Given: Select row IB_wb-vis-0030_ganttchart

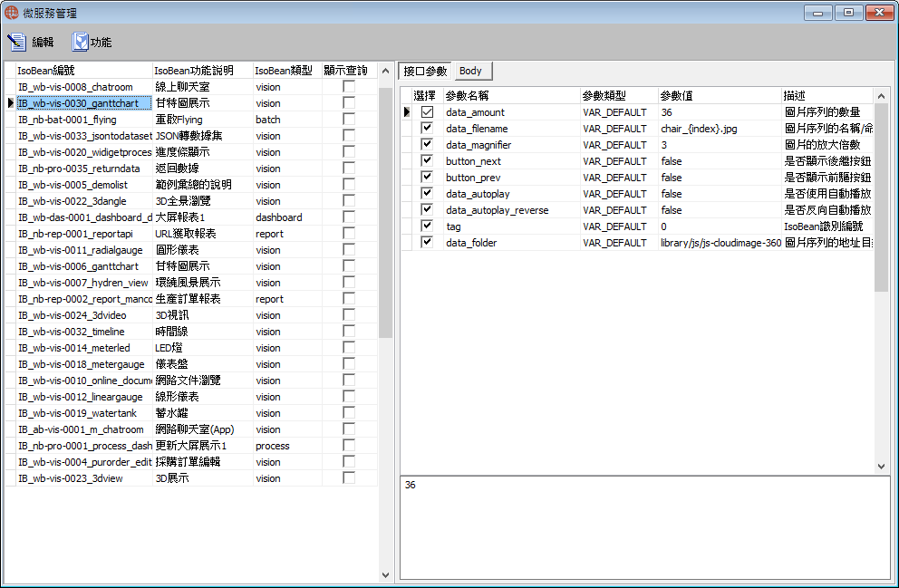Looking at the screenshot, I should click(x=191, y=103).
